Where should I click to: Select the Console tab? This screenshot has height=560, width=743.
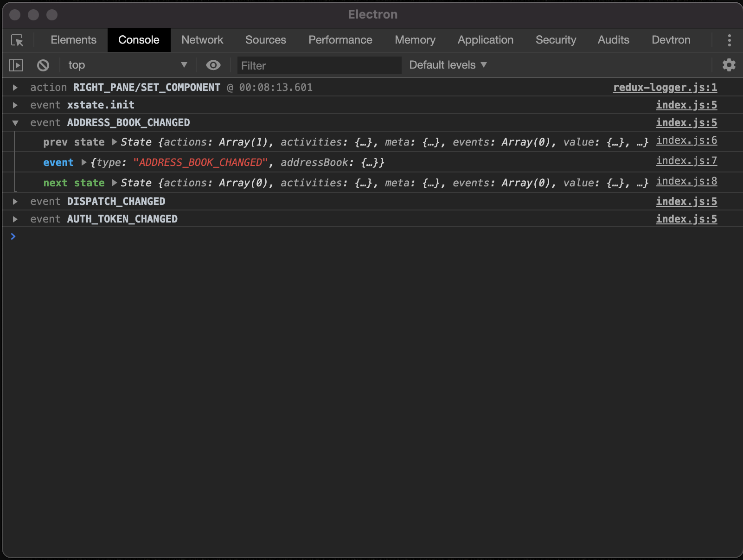coord(139,40)
